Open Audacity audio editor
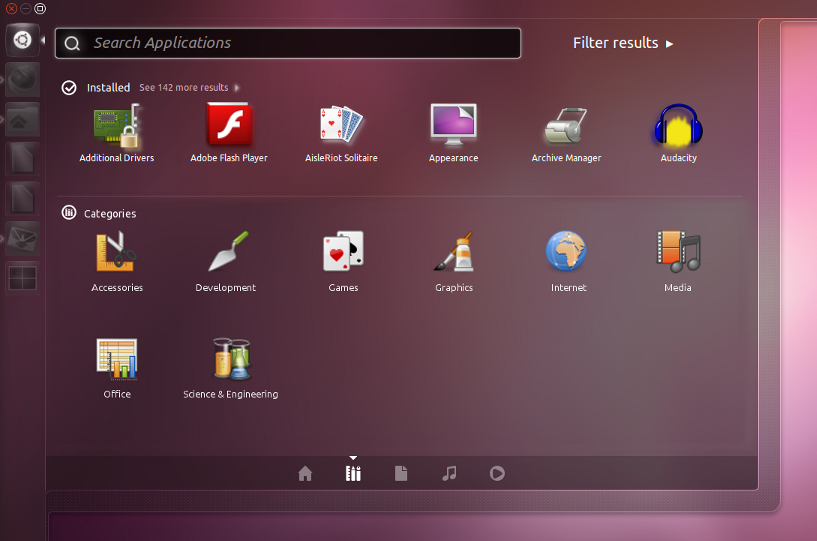The width and height of the screenshot is (817, 541). click(678, 128)
